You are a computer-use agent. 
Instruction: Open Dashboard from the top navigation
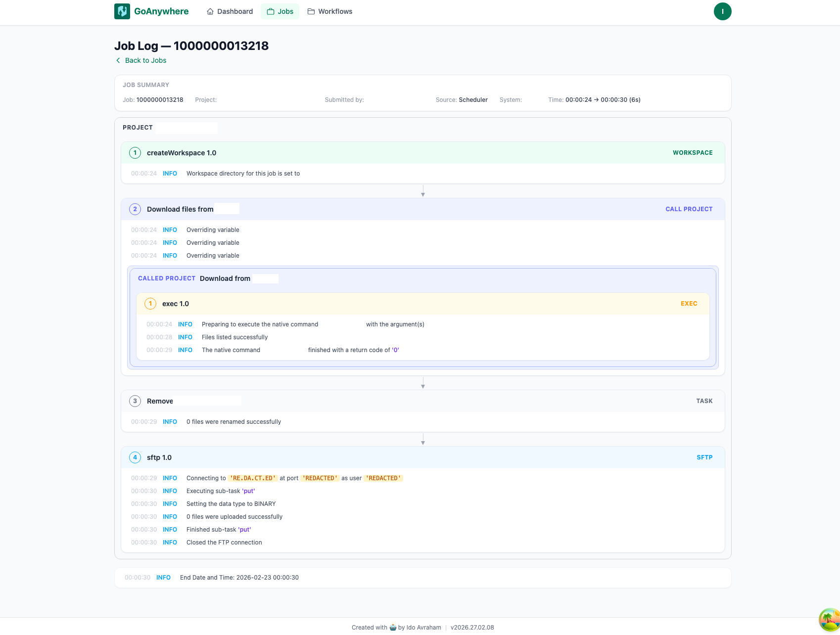tap(235, 11)
